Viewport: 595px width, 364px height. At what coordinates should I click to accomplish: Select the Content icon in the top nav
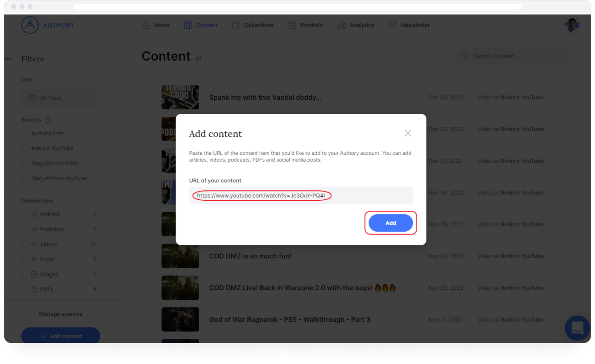click(187, 25)
